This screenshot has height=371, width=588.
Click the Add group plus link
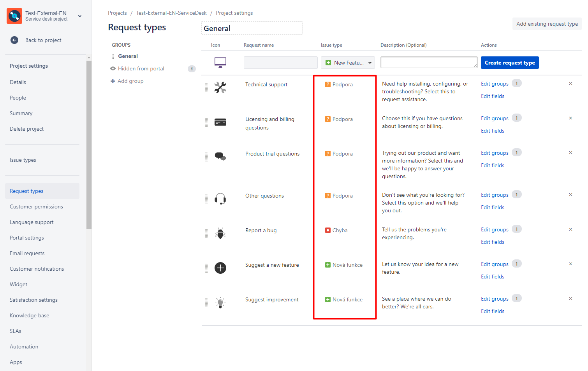coord(127,81)
